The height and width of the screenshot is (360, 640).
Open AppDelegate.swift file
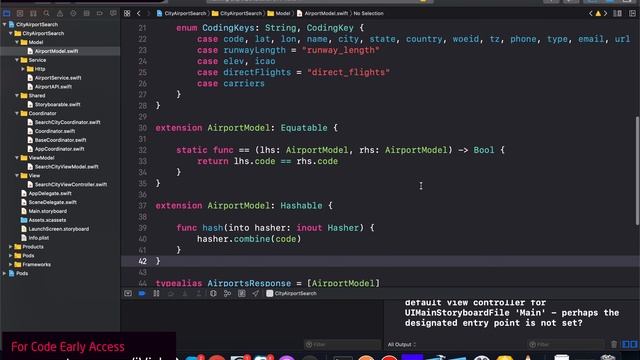[x=50, y=193]
